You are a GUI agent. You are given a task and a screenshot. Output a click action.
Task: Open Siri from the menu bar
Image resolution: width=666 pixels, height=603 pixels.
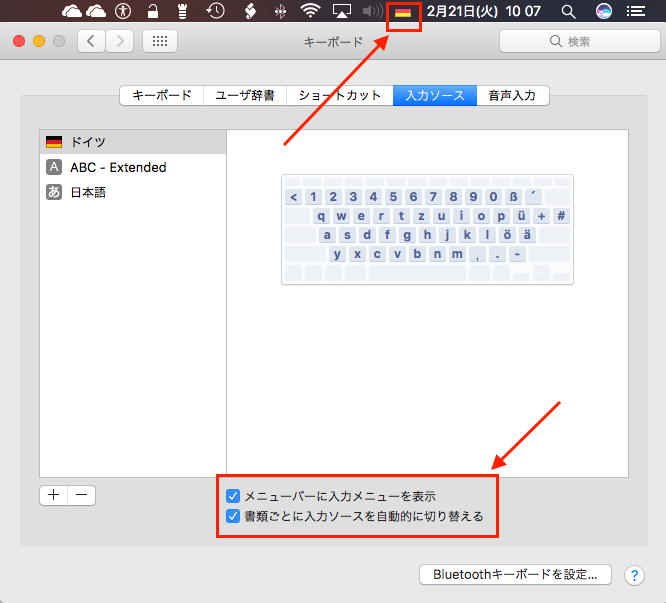tap(604, 11)
